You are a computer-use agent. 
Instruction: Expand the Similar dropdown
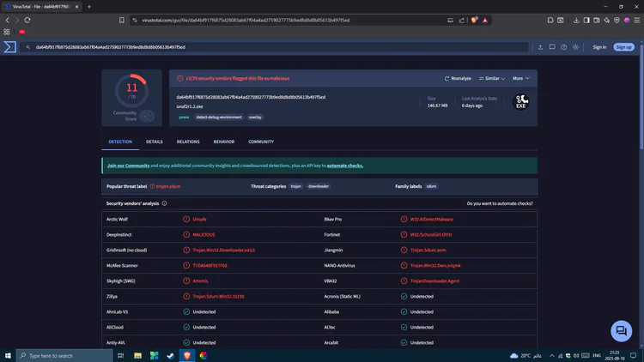click(492, 78)
